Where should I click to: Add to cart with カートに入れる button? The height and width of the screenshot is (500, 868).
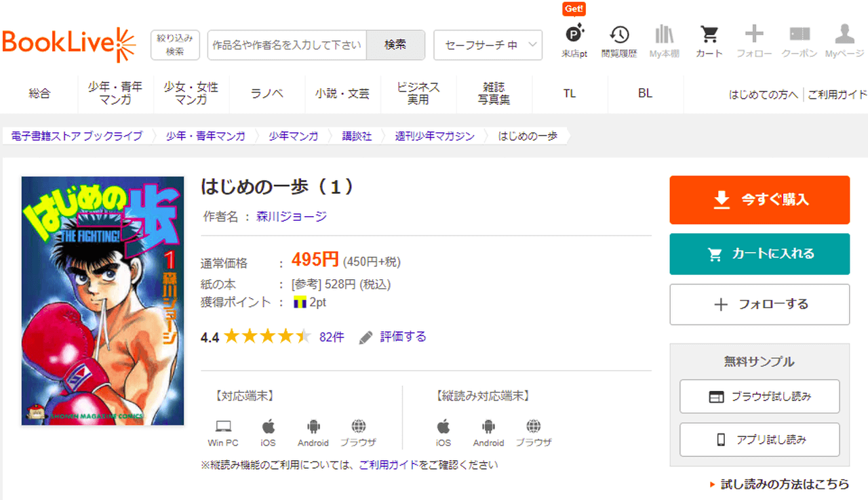click(759, 254)
